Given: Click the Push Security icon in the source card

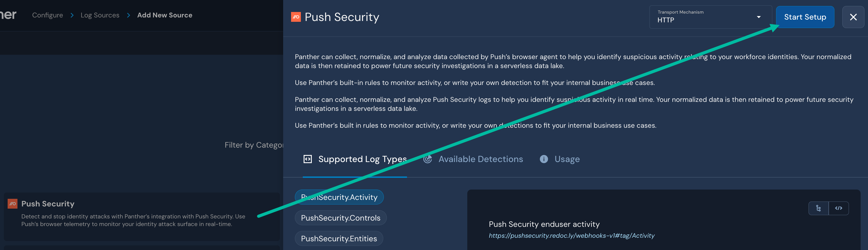Looking at the screenshot, I should point(12,203).
